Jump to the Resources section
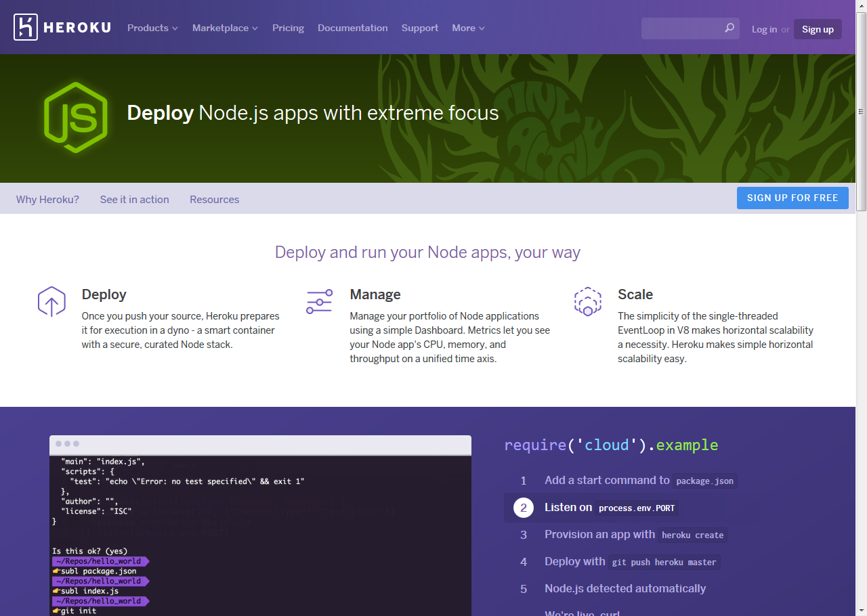The image size is (867, 616). 214,199
